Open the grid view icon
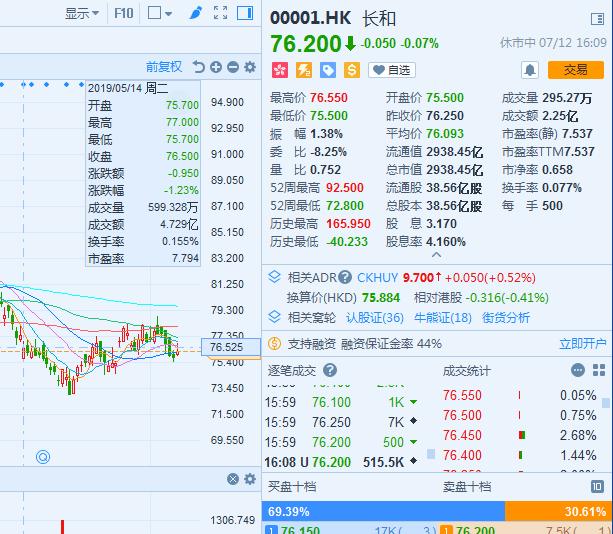 pyautogui.click(x=599, y=370)
